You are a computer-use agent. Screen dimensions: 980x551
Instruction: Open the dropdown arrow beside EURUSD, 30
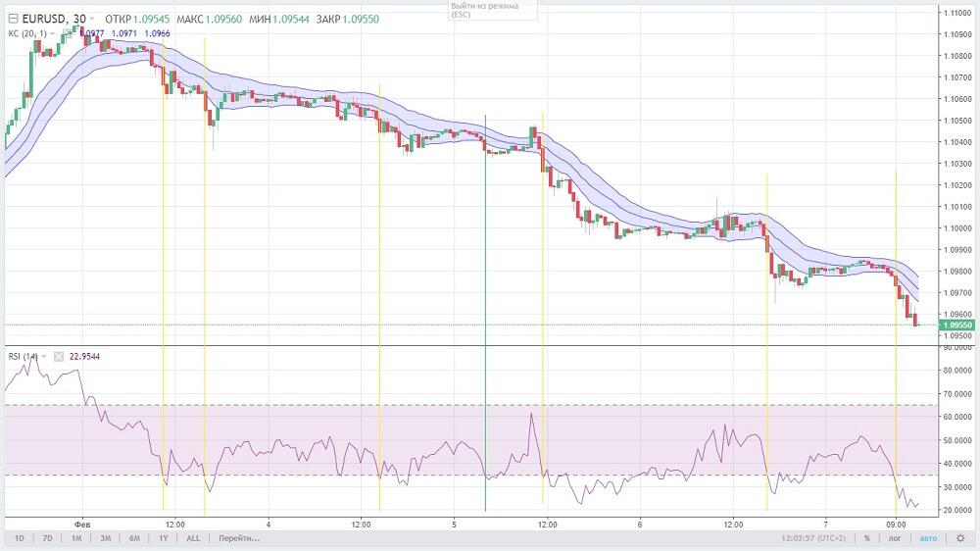pos(92,20)
